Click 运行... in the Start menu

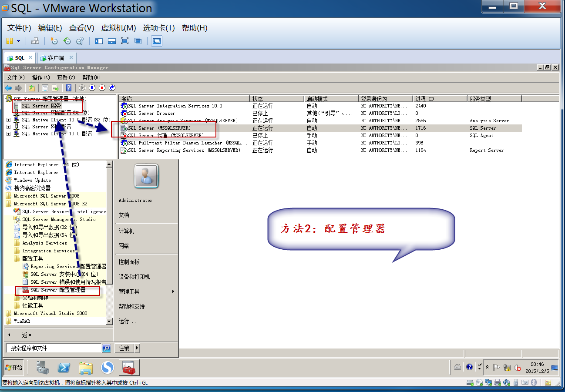127,321
